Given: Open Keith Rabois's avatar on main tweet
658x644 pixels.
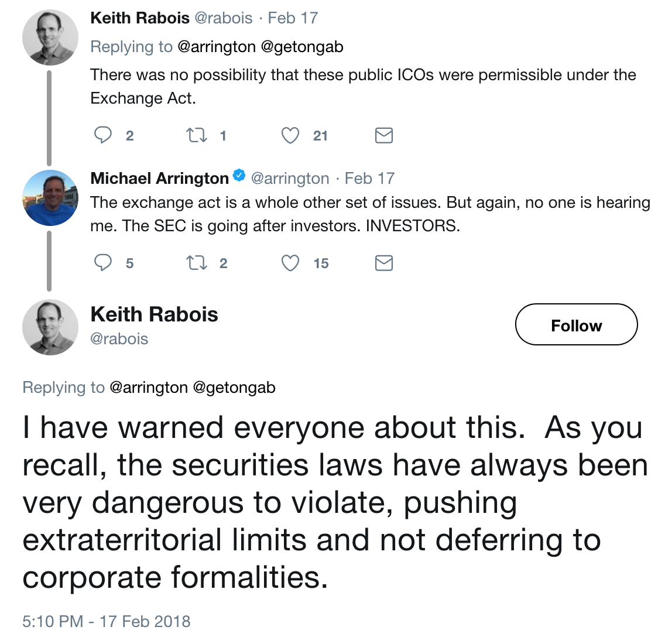Looking at the screenshot, I should 50,327.
